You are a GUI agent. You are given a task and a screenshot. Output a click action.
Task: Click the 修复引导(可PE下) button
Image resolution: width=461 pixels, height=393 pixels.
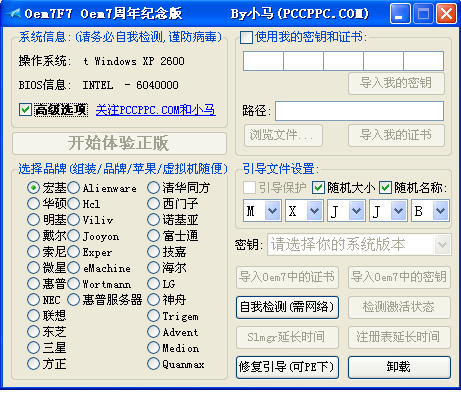[x=287, y=367]
